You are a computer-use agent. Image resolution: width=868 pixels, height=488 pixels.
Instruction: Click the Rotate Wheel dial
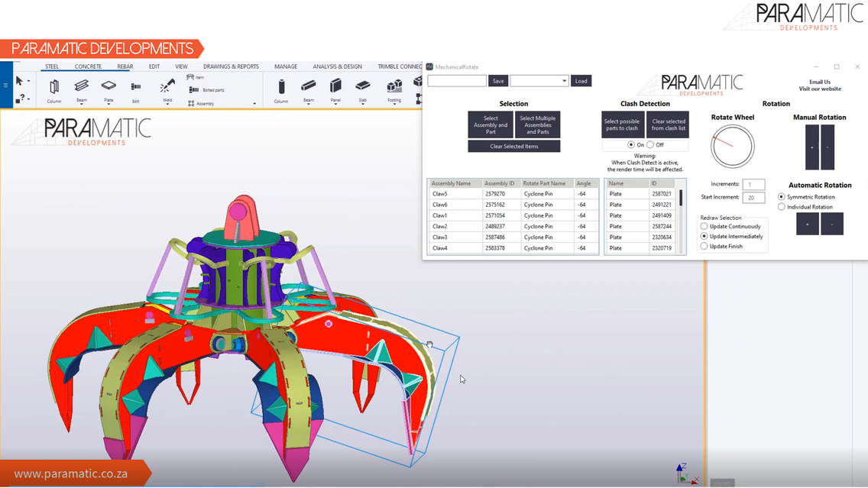(732, 146)
